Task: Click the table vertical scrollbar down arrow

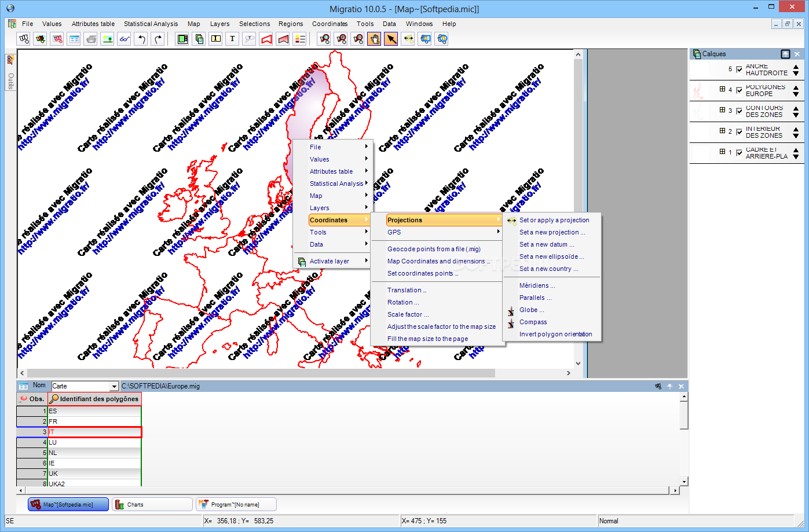Action: (684, 481)
